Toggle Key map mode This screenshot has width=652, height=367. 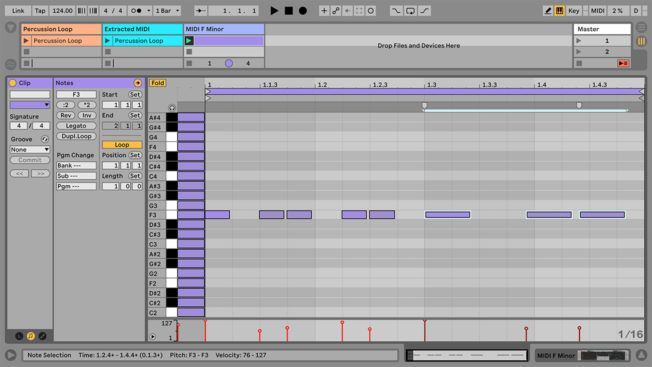574,11
